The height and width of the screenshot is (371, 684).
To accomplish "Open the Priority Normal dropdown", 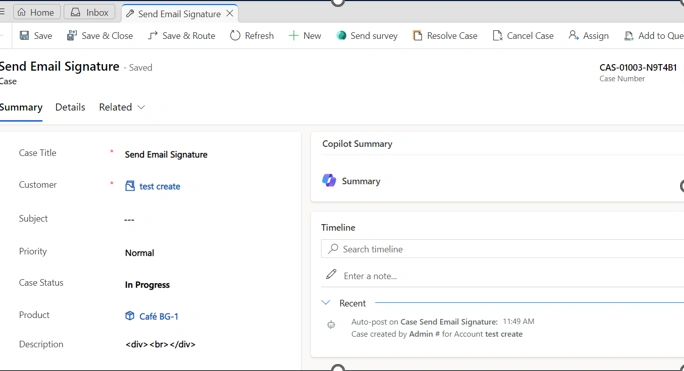I will click(x=140, y=253).
